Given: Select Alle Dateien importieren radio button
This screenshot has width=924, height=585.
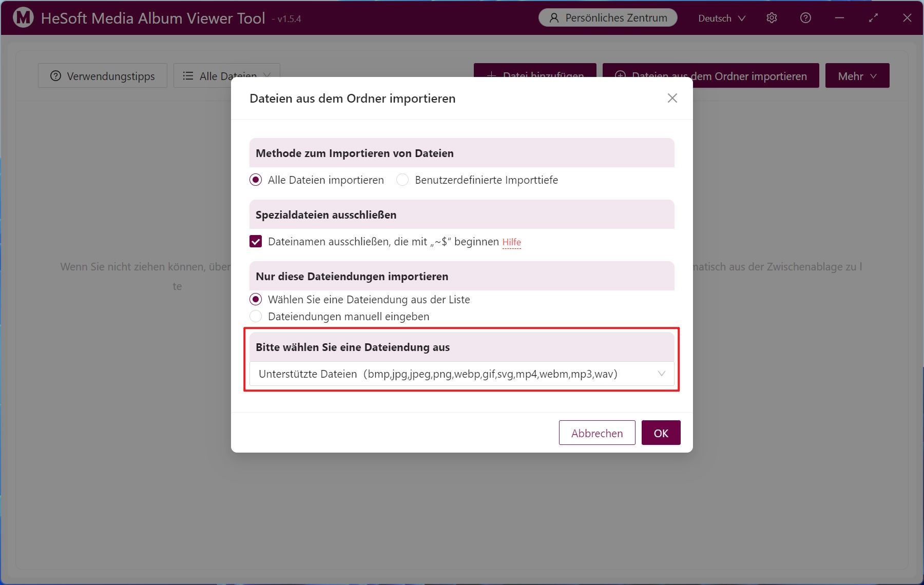Looking at the screenshot, I should pyautogui.click(x=256, y=180).
